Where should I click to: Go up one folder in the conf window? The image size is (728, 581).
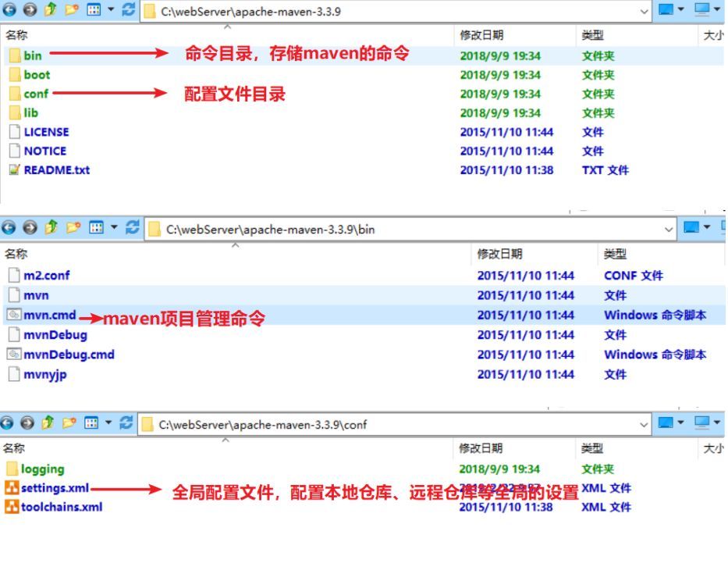[x=48, y=422]
